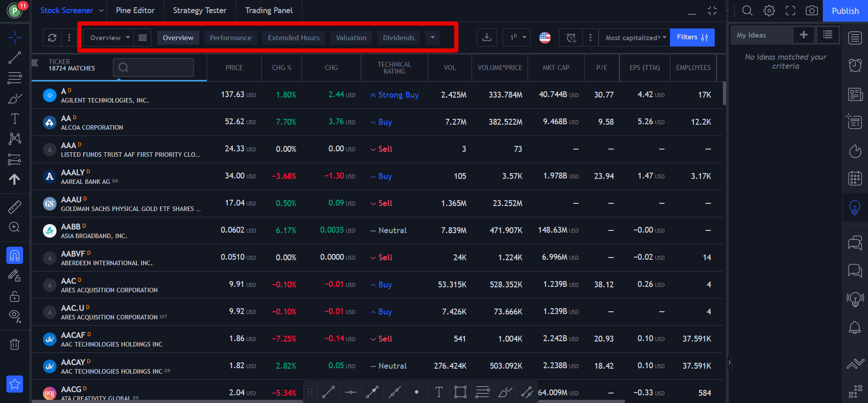The height and width of the screenshot is (403, 868).
Task: Open the watchlist panel icon
Action: (x=855, y=38)
